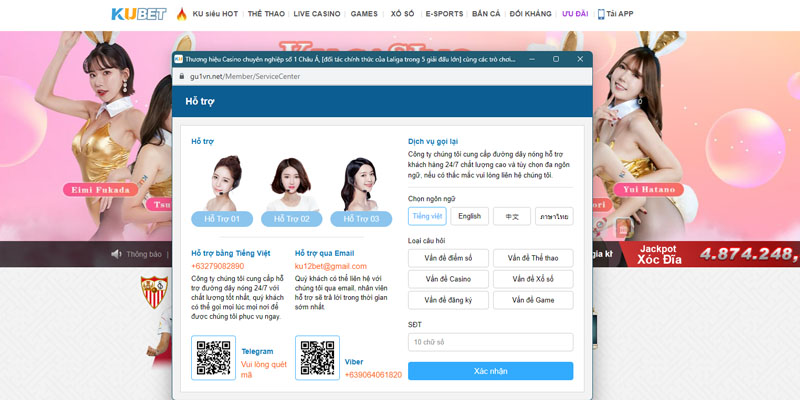Click the Telegram label text
The image size is (800, 400).
tap(258, 352)
